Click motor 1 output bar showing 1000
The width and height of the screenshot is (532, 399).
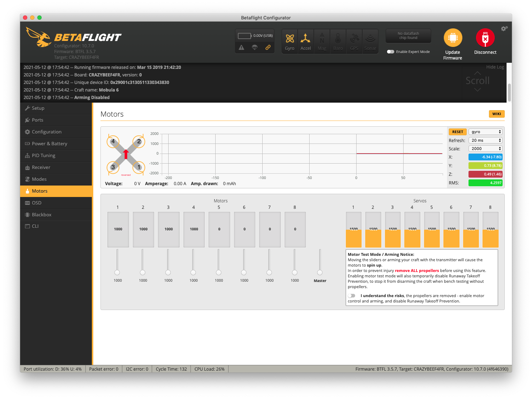(x=118, y=230)
